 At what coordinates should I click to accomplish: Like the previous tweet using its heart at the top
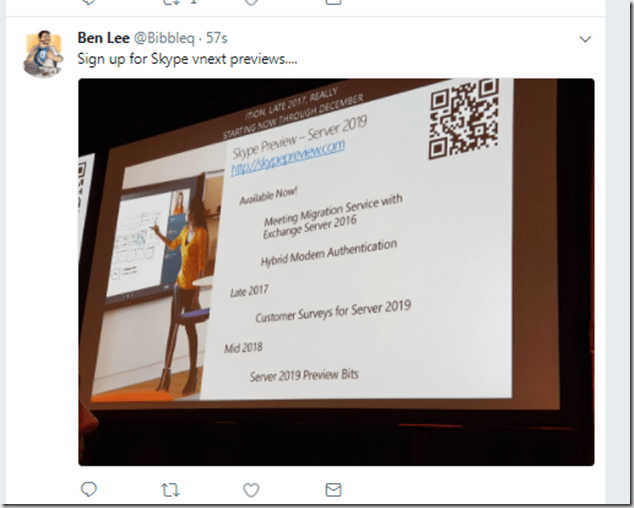pyautogui.click(x=251, y=2)
